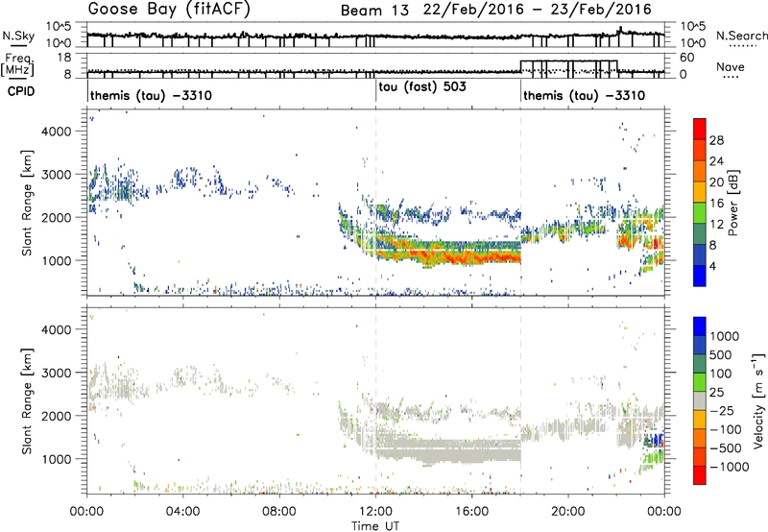
Task: Click the velocity panel 'Slant Range [km]' label
Action: coord(27,401)
